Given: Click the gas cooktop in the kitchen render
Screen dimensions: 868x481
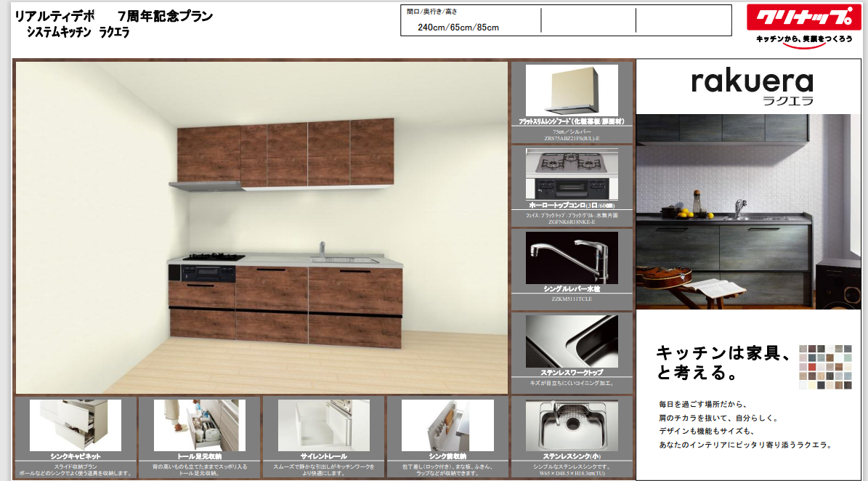Looking at the screenshot, I should [214, 257].
